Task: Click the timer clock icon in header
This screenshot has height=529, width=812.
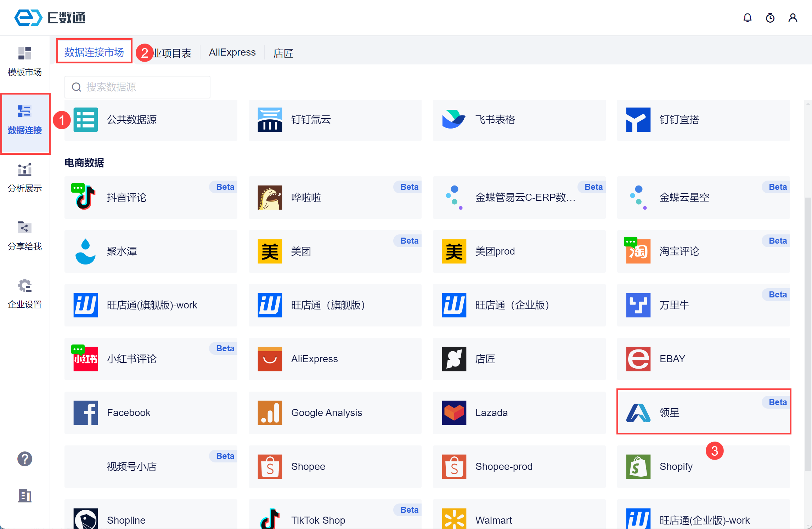Action: point(770,18)
